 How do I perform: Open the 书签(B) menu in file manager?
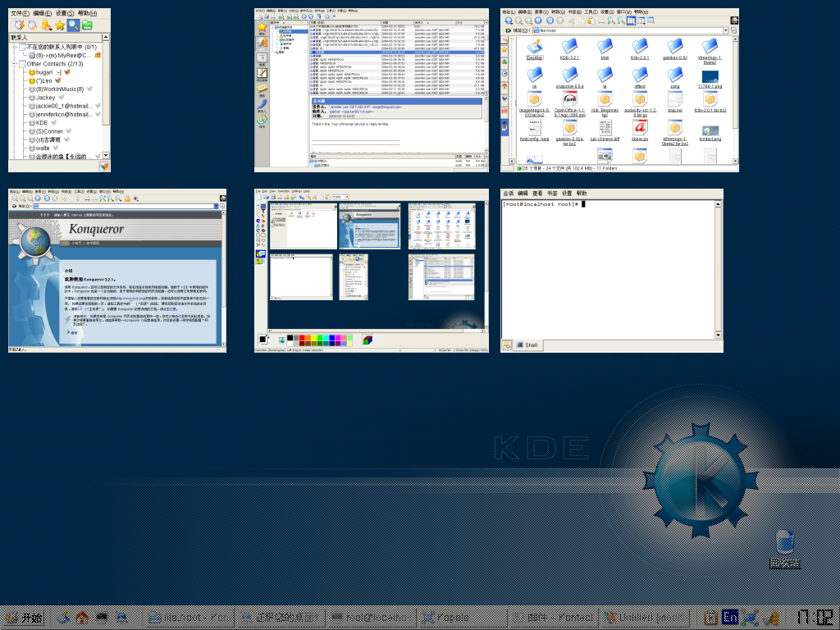click(x=574, y=11)
